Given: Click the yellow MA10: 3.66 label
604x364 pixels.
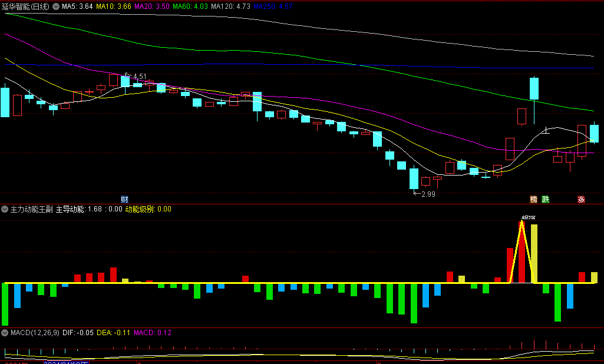Looking at the screenshot, I should 114,6.
